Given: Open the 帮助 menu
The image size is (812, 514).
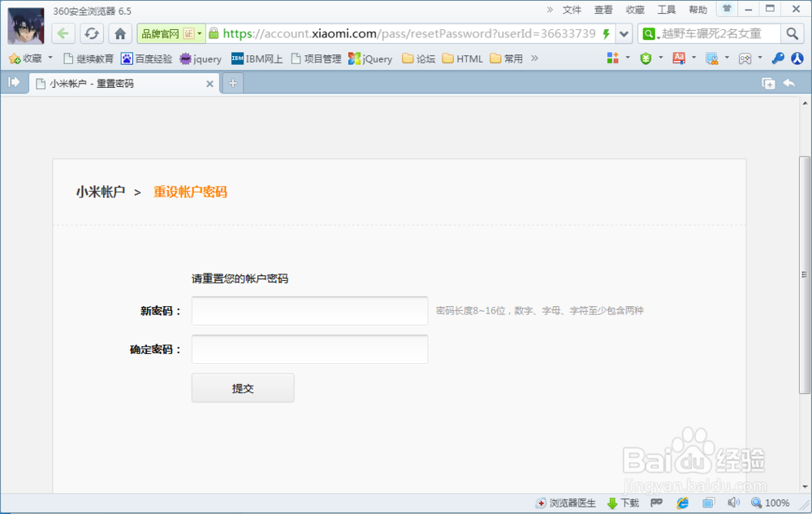Looking at the screenshot, I should (698, 10).
